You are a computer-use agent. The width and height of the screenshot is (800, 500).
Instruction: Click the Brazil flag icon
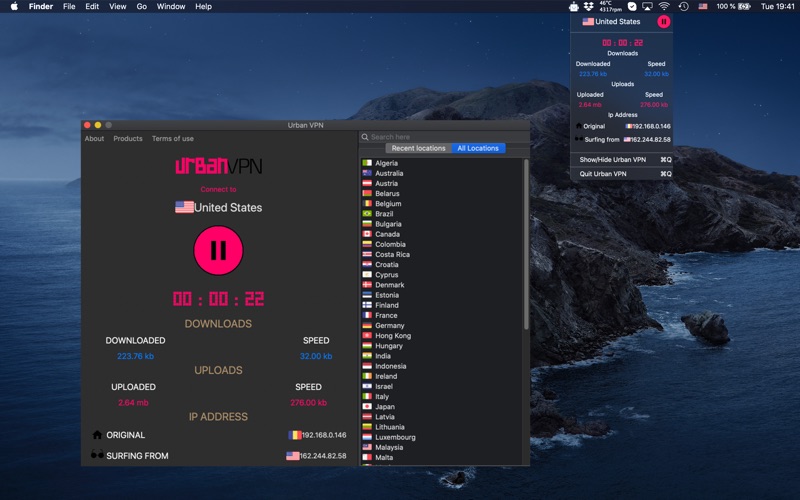click(367, 214)
